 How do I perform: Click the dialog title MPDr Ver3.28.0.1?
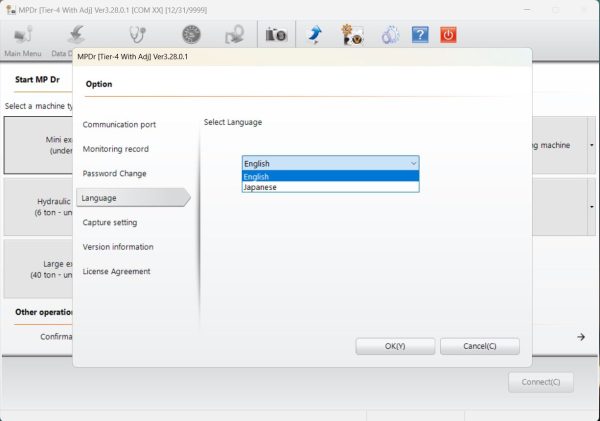(x=132, y=57)
